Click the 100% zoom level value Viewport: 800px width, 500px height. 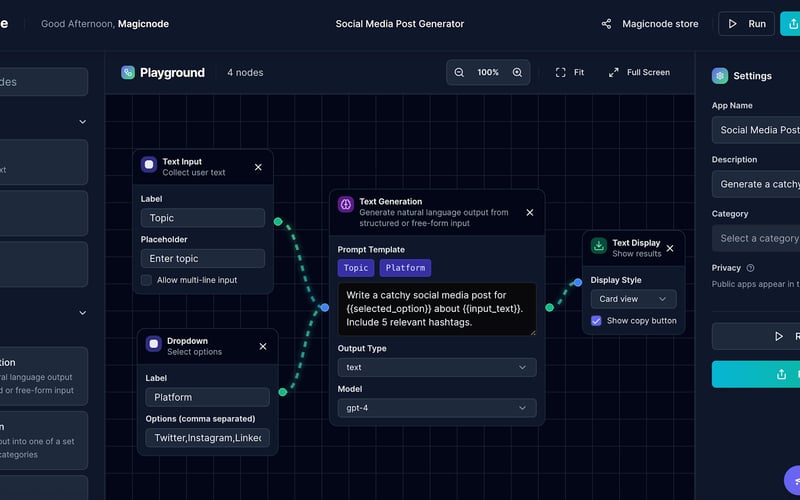488,72
